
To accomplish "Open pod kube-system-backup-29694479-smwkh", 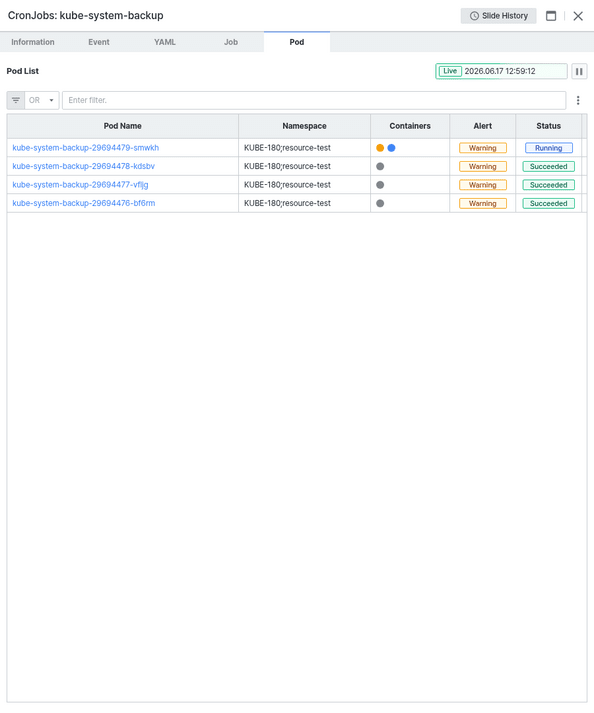I will coord(86,148).
